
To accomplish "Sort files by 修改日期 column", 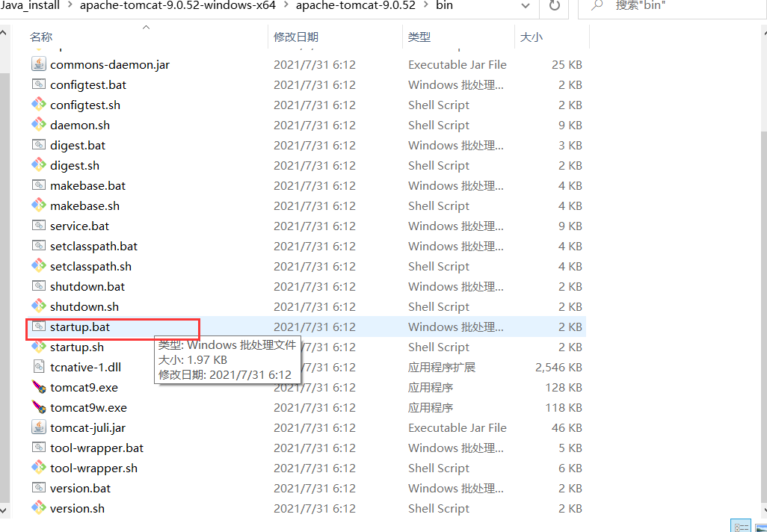I will 336,37.
